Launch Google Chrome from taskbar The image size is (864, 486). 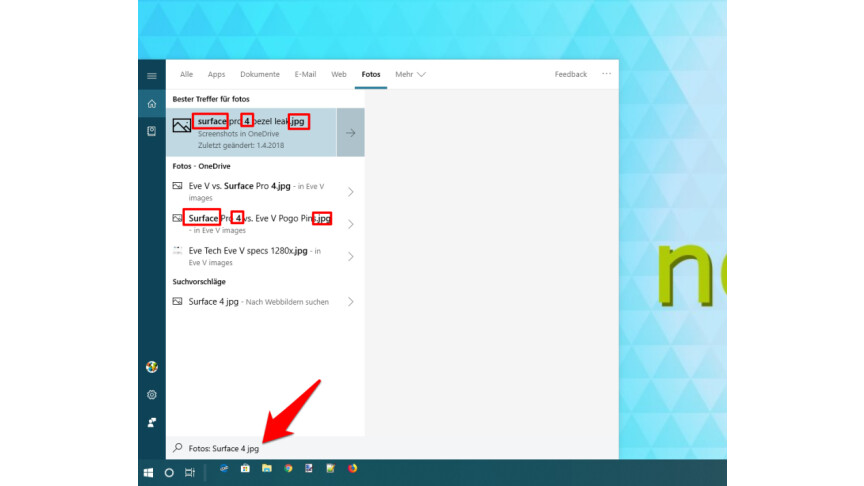coord(288,469)
